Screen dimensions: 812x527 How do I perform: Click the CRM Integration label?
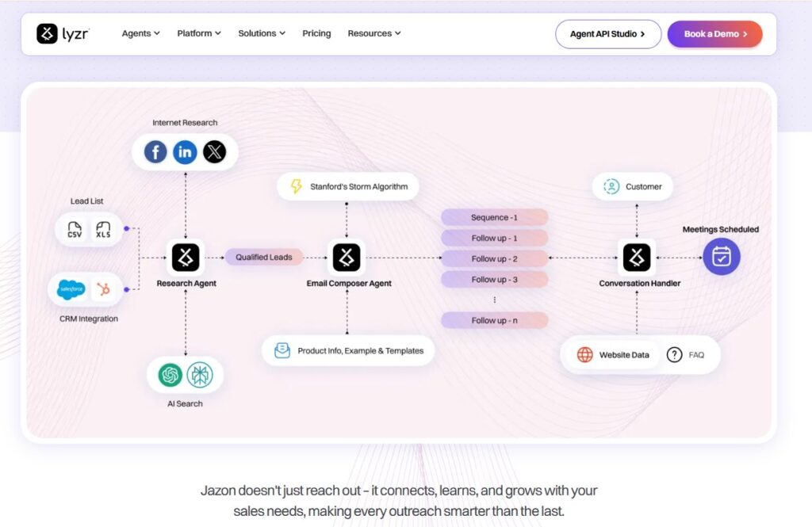89,319
